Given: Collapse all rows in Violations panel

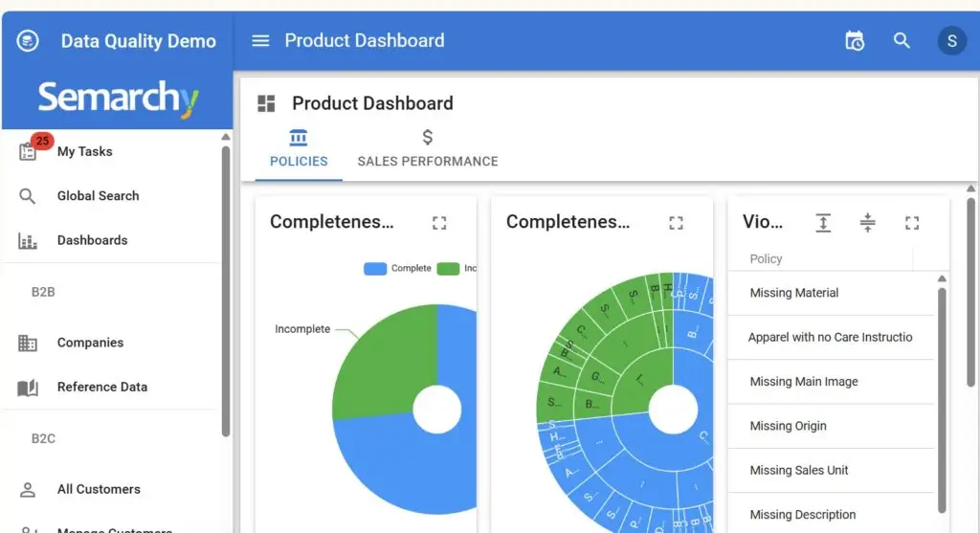Looking at the screenshot, I should (x=867, y=223).
